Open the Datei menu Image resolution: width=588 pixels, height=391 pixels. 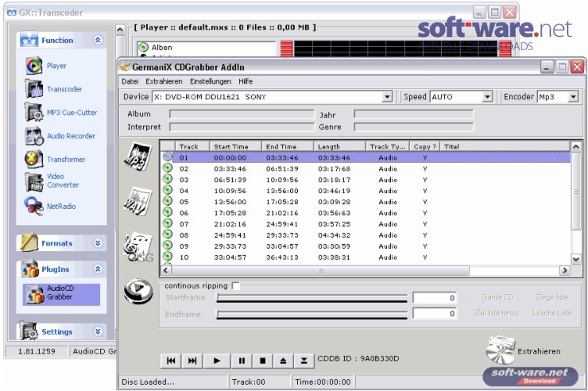point(130,81)
